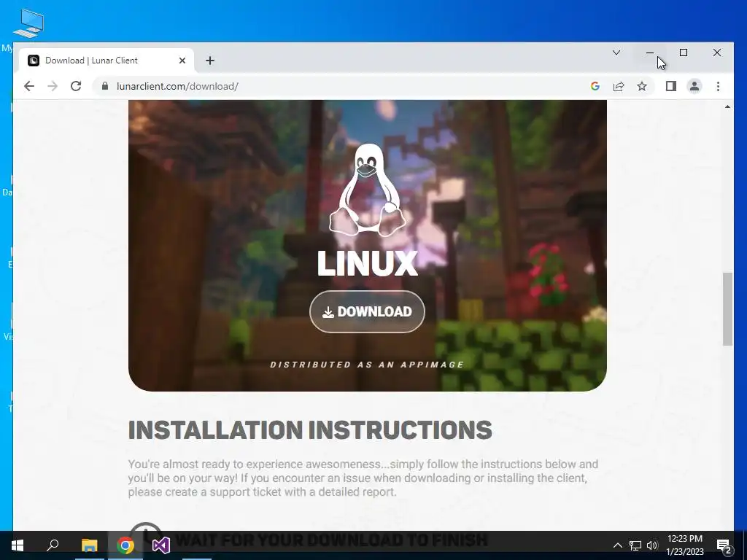Click the Linux DOWNLOAD button
Image resolution: width=747 pixels, height=560 pixels.
[367, 311]
